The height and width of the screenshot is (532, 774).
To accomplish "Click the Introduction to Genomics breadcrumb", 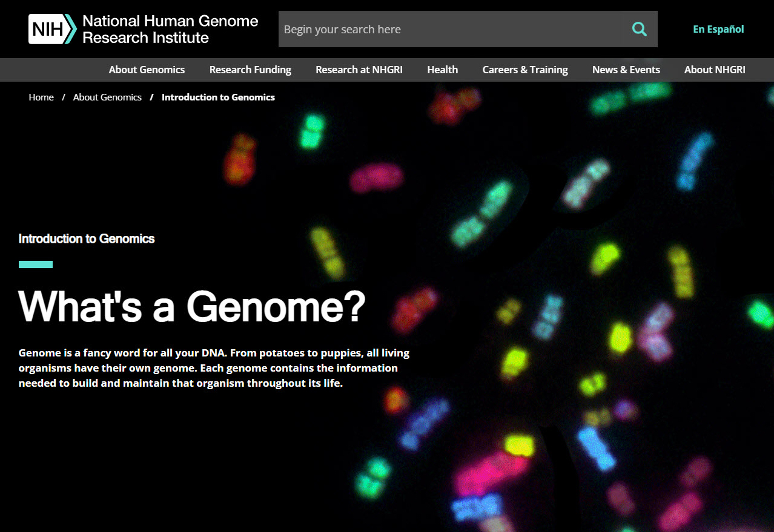I will tap(218, 97).
